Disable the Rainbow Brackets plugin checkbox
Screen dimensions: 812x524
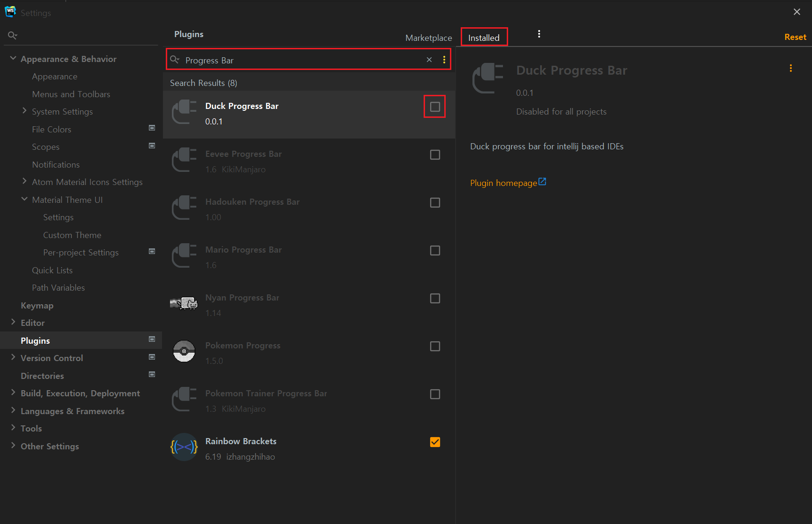(435, 442)
